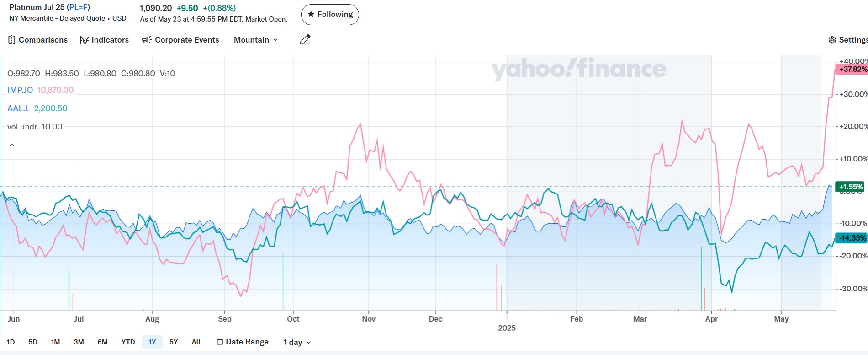Click the vol undr indicator label
The image size is (868, 355).
(22, 127)
